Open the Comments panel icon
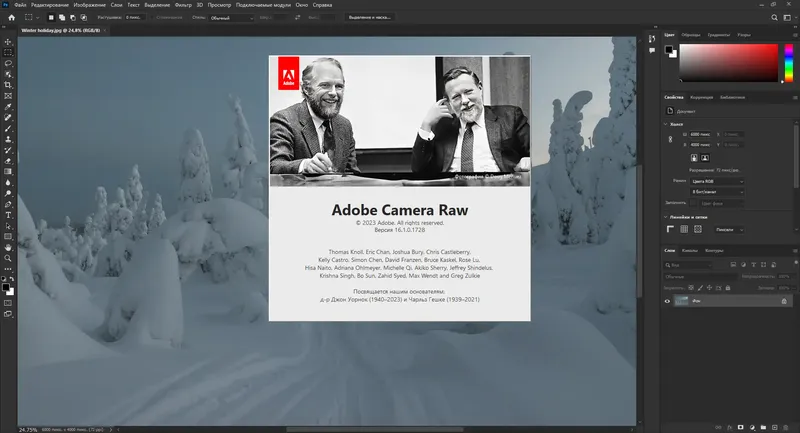 click(652, 50)
